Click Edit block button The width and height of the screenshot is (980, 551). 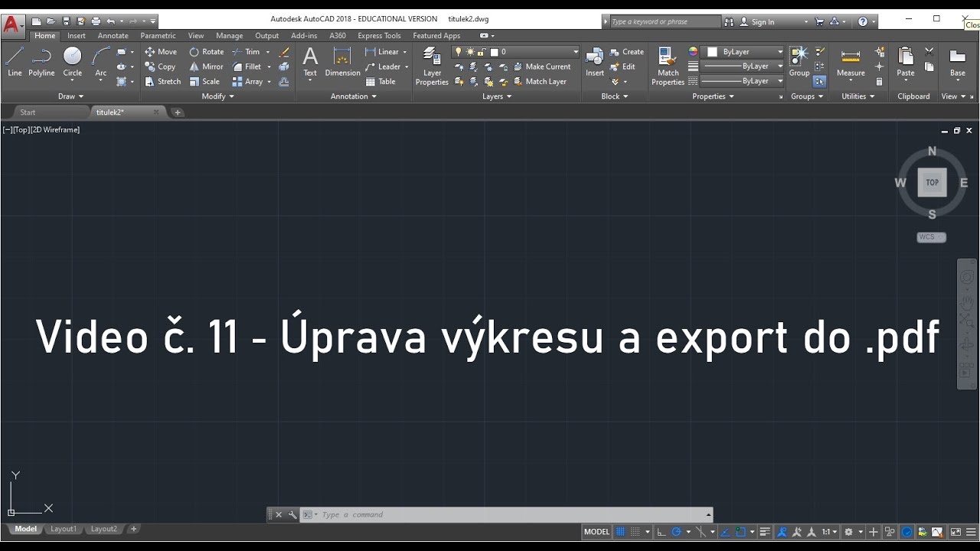tap(622, 67)
